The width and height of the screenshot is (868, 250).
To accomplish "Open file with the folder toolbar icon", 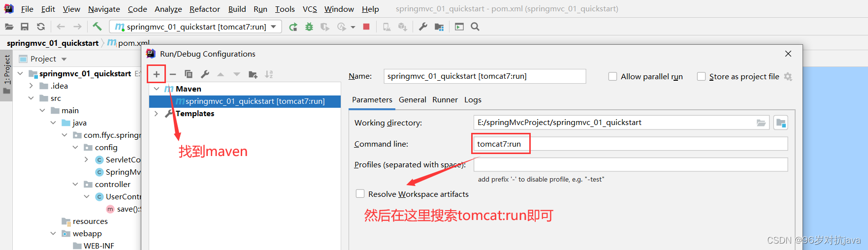I will coord(9,27).
